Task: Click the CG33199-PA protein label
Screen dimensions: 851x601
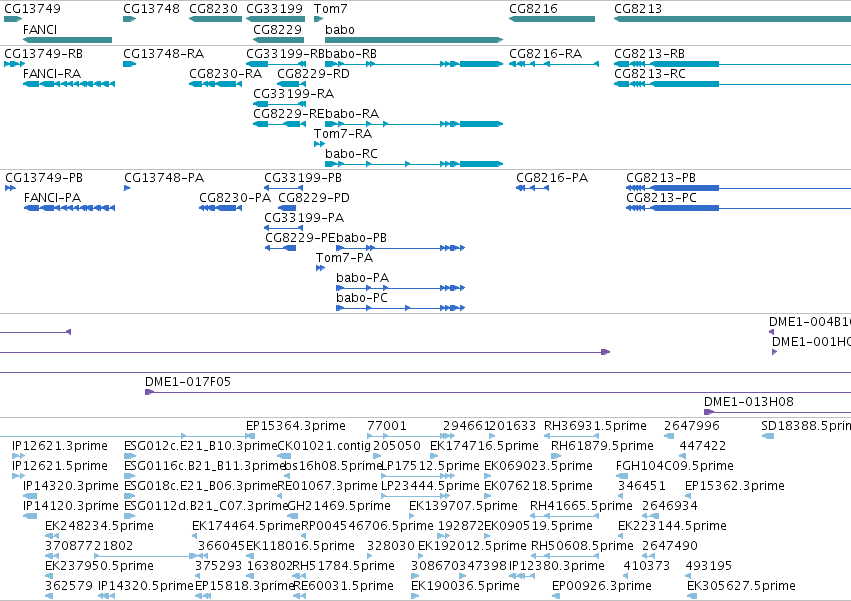Action: [x=304, y=218]
